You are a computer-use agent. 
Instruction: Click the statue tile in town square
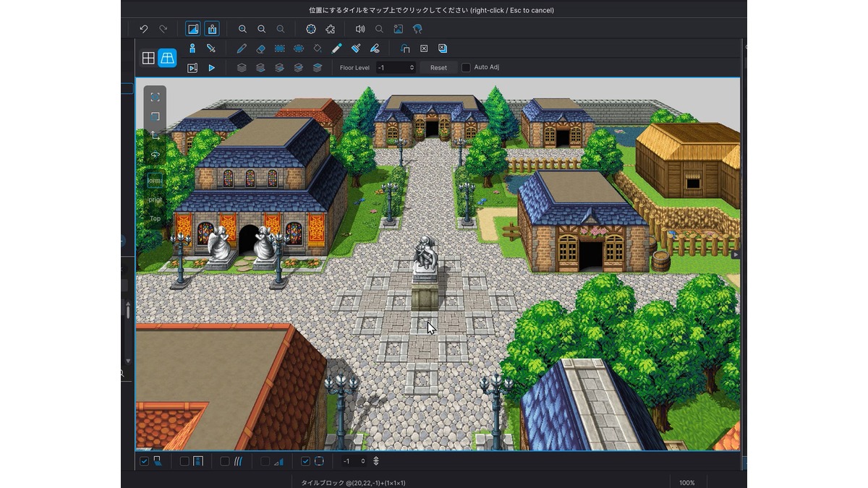425,275
